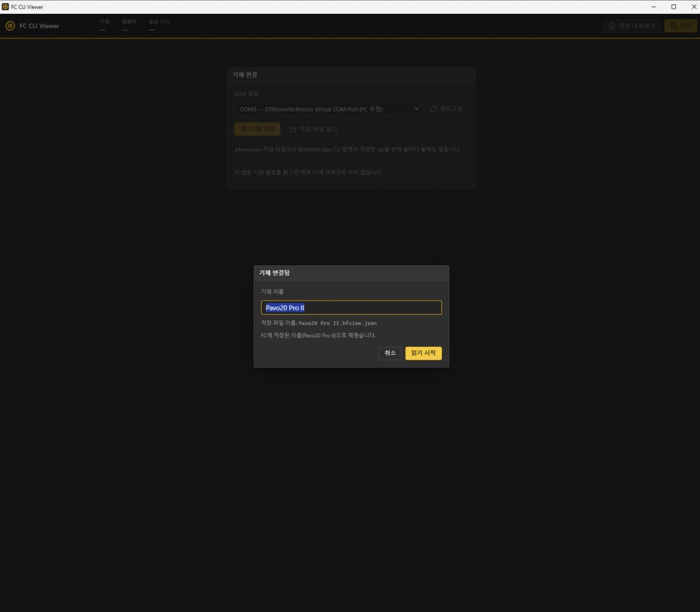
Task: Click the FC CLI Viewer logo icon in the header
Action: tap(10, 26)
